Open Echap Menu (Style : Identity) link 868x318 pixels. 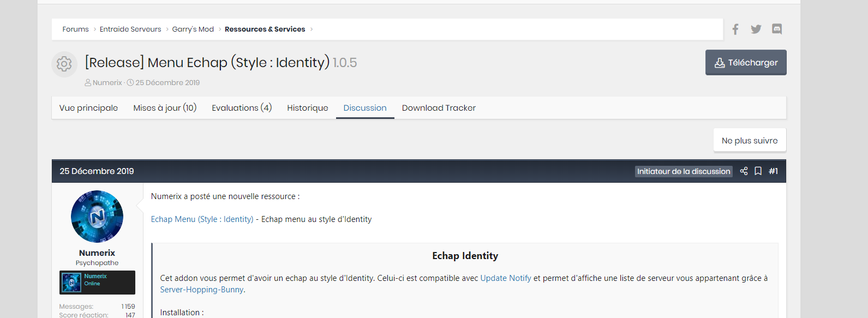tap(202, 219)
